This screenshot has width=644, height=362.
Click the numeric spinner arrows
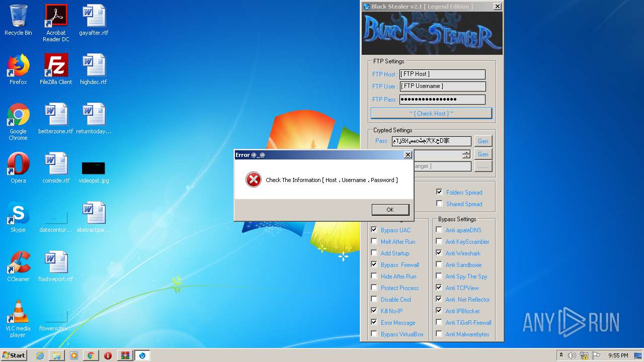[x=466, y=154]
